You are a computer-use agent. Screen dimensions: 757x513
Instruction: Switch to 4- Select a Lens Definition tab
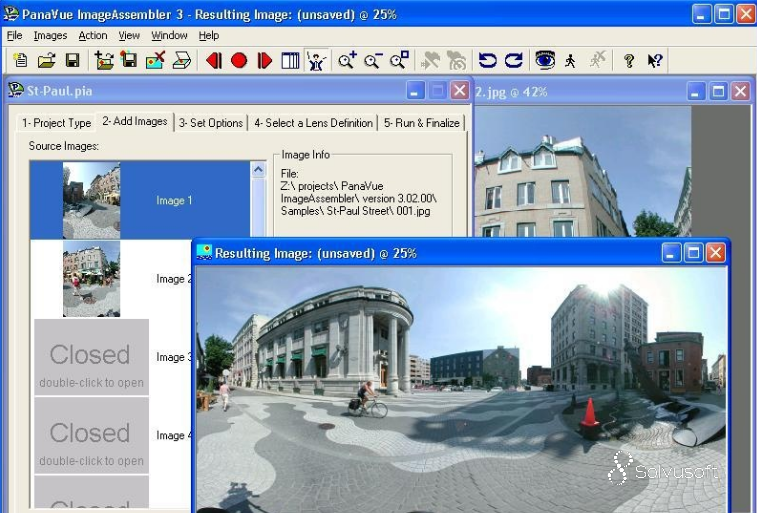pyautogui.click(x=313, y=123)
